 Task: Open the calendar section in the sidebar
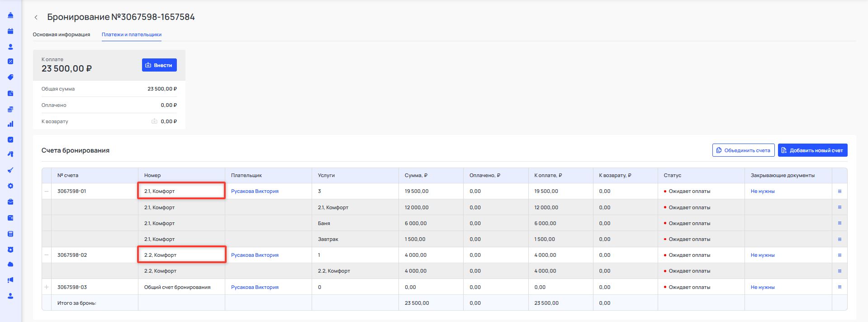pos(10,31)
